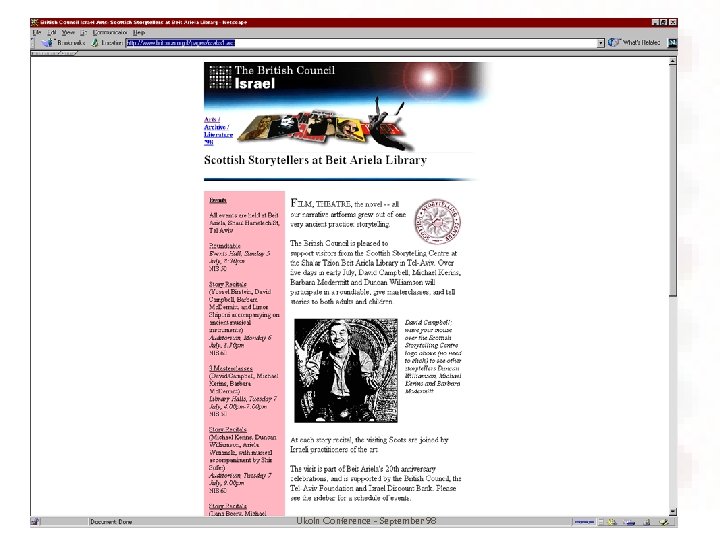Click the Document: Done status text

point(111,522)
